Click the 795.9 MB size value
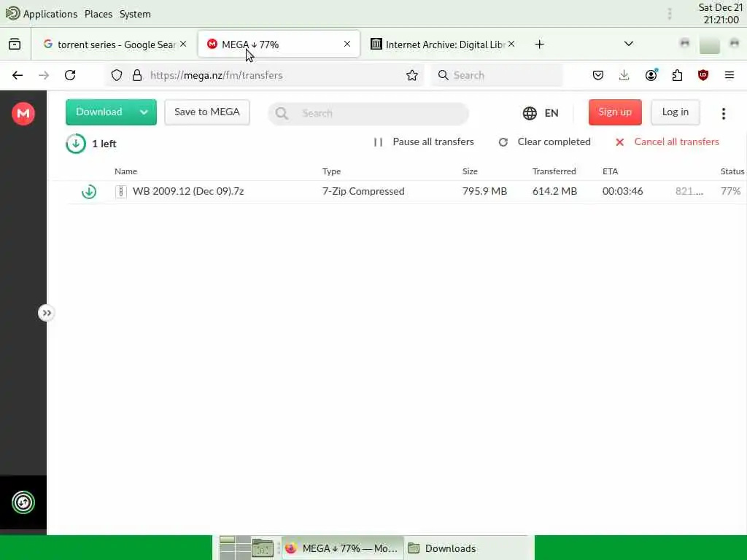The height and width of the screenshot is (560, 747). [484, 192]
